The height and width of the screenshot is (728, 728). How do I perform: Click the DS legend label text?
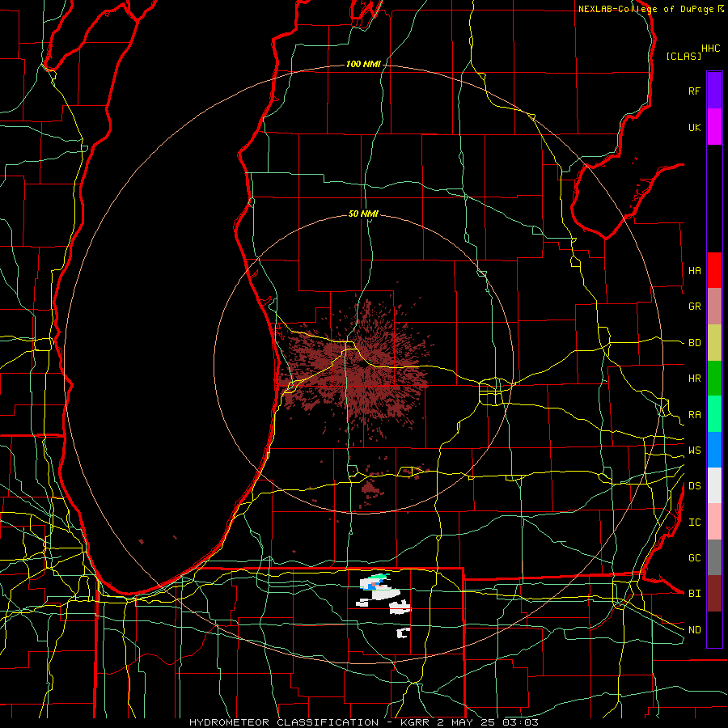click(x=695, y=485)
